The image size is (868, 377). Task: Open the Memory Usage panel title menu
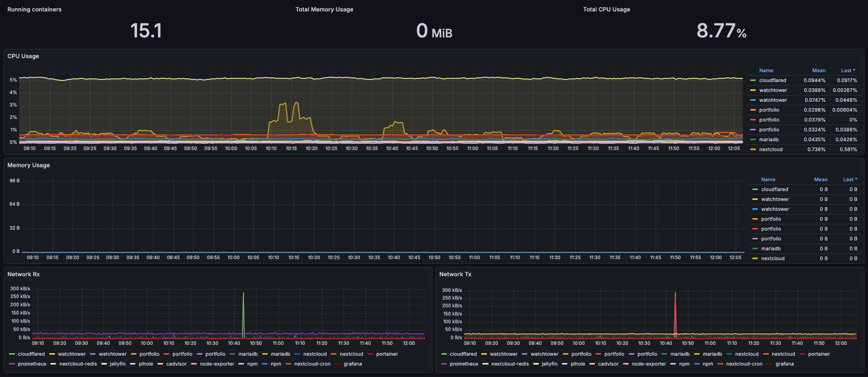29,165
